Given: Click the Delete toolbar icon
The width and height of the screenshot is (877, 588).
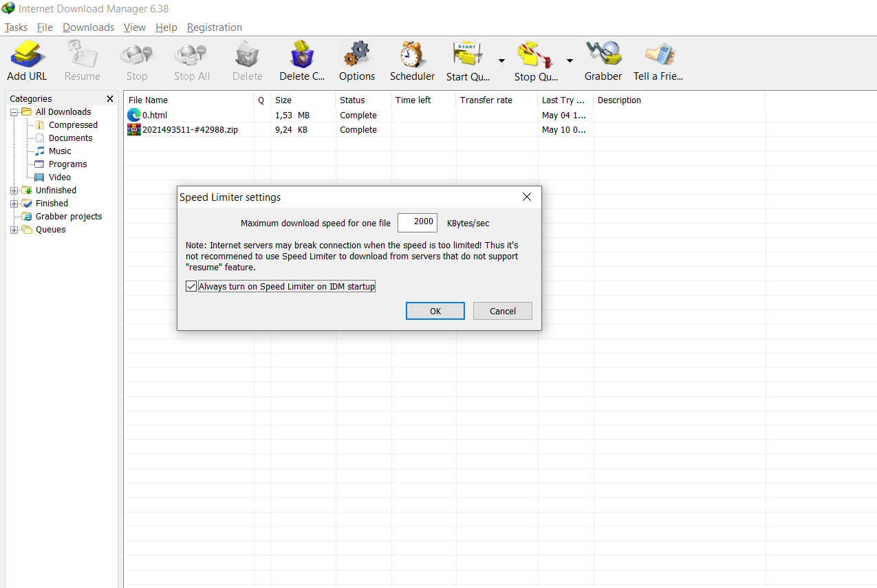Looking at the screenshot, I should (247, 54).
